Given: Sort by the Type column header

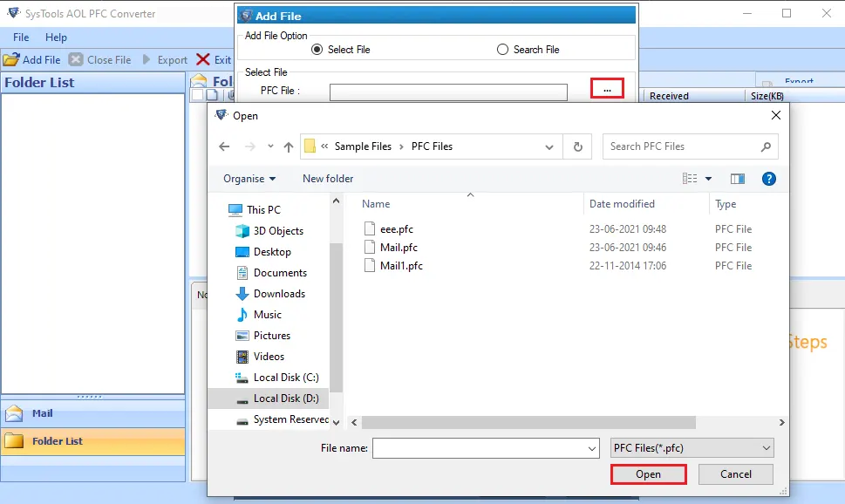Looking at the screenshot, I should 726,204.
